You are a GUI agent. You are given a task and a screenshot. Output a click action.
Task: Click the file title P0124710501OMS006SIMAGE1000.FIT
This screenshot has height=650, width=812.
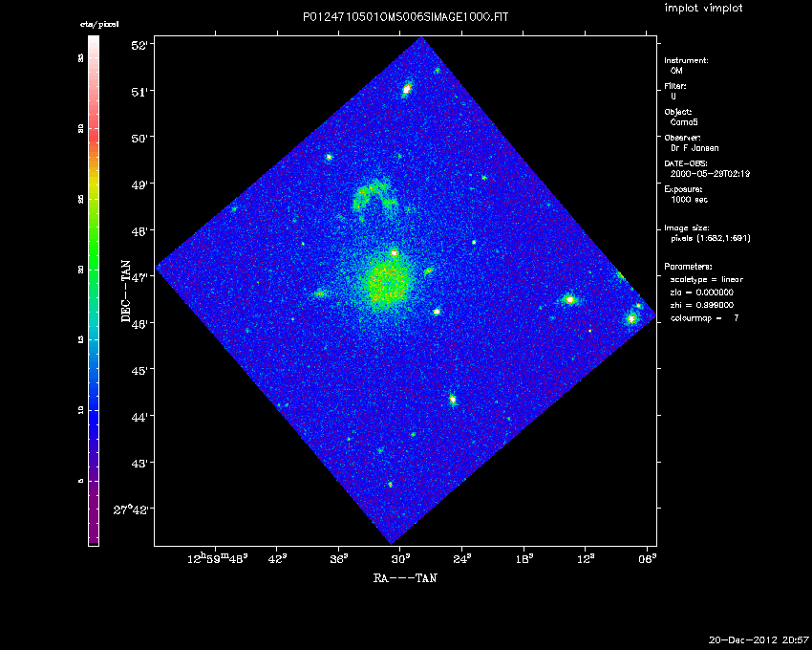click(x=405, y=17)
